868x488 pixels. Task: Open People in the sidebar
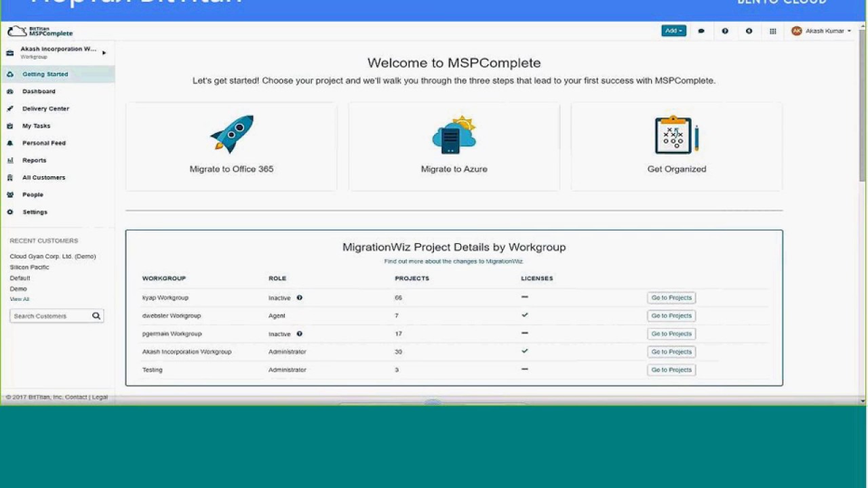pyautogui.click(x=33, y=195)
